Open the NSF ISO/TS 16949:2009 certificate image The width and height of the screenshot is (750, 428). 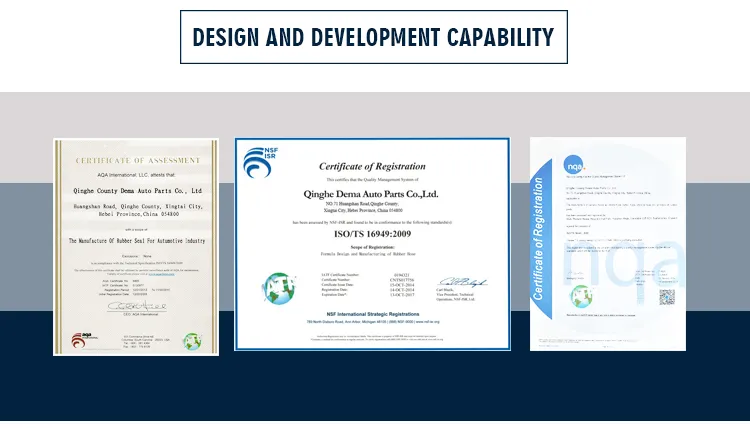coord(372,244)
